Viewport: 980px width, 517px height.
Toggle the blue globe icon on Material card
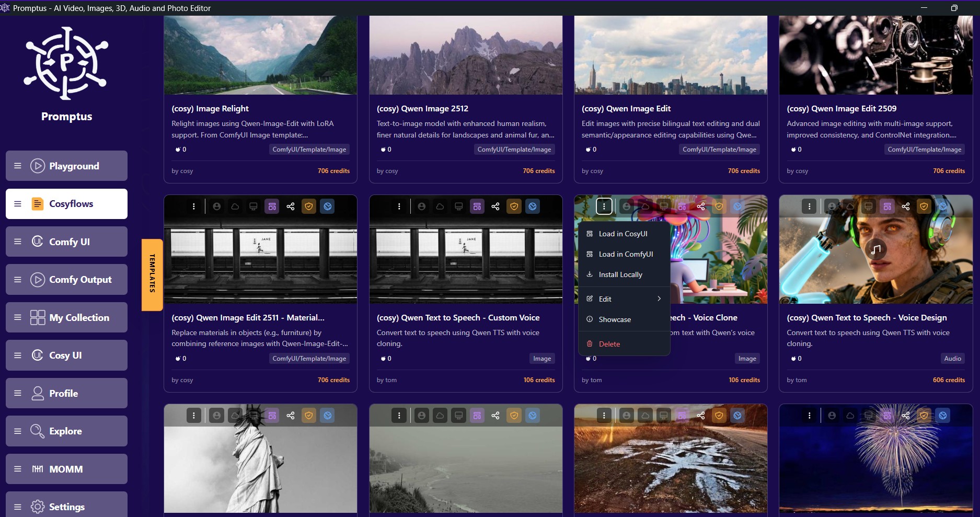[328, 206]
